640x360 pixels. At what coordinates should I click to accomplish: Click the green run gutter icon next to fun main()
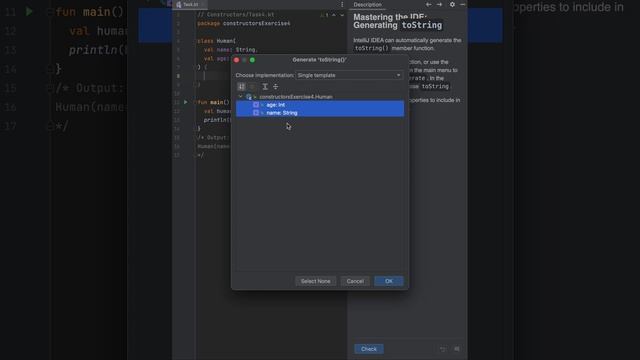click(x=186, y=102)
